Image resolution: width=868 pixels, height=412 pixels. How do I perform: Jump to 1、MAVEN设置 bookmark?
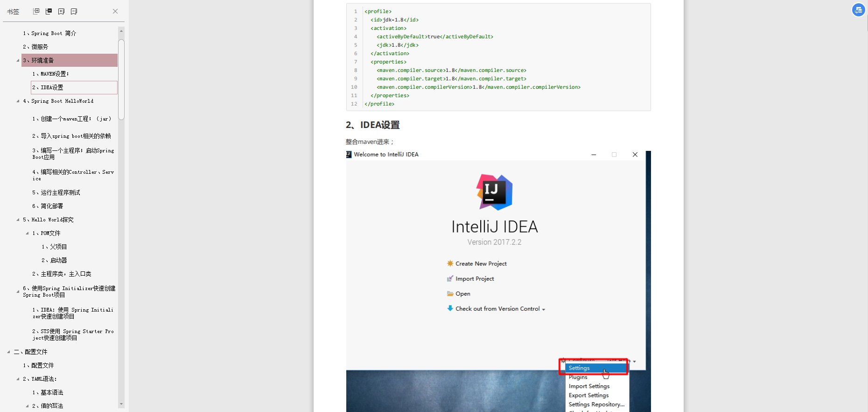[x=50, y=74]
